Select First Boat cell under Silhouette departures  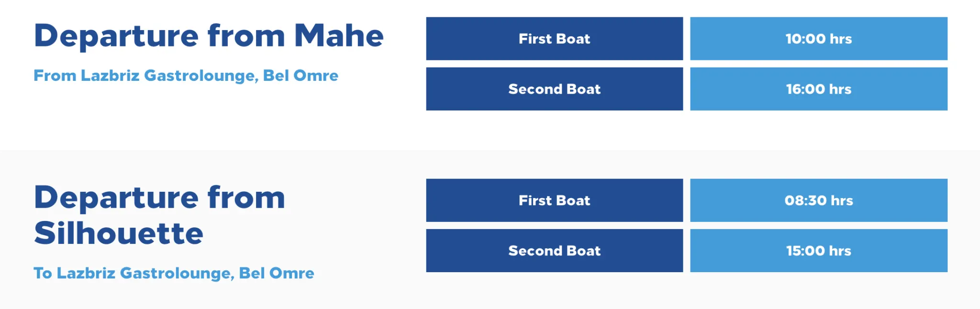(554, 200)
